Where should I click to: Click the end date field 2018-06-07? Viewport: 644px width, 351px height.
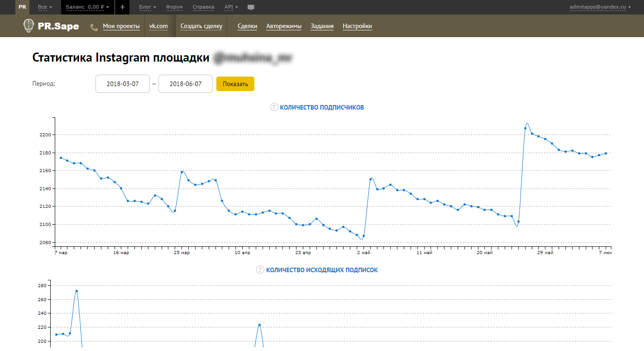pyautogui.click(x=186, y=84)
